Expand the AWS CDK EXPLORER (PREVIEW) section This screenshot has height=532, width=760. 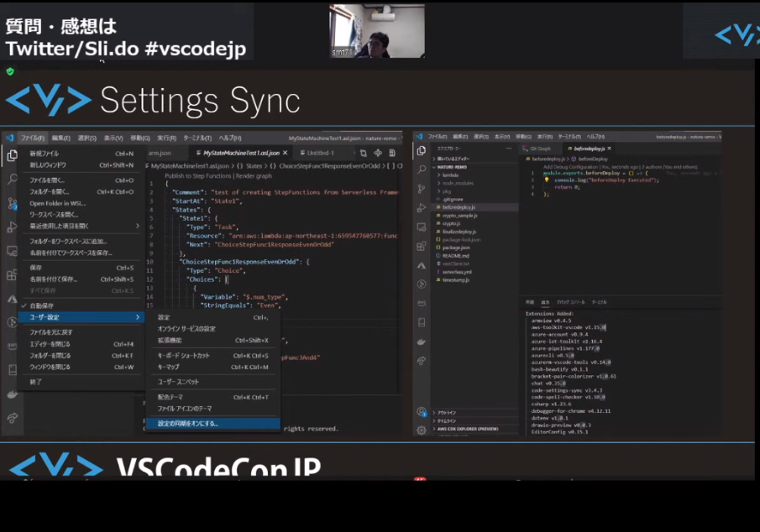pyautogui.click(x=467, y=428)
